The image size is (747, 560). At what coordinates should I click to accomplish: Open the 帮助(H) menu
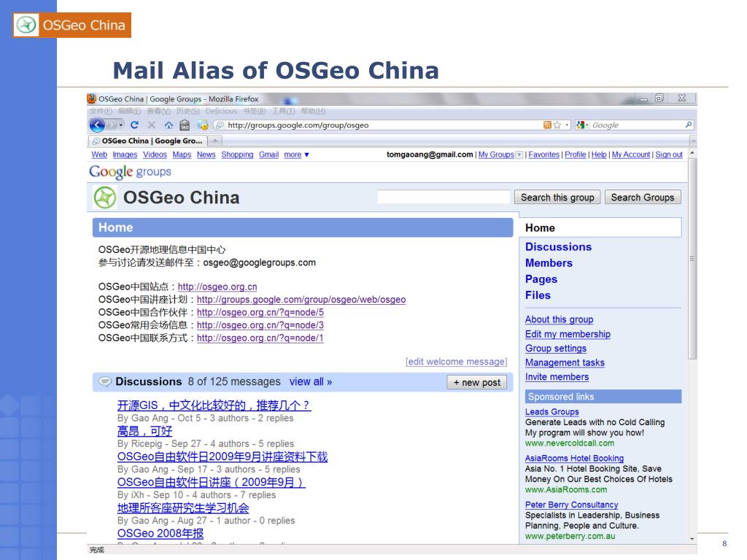(x=313, y=111)
